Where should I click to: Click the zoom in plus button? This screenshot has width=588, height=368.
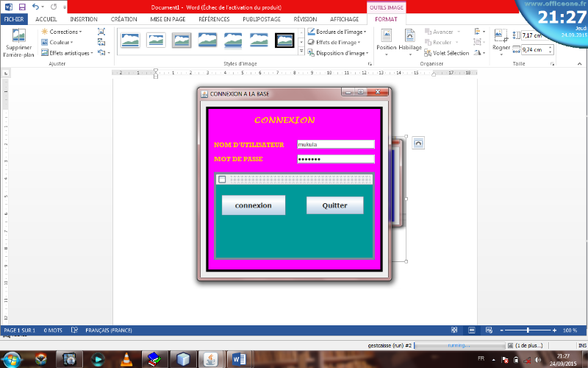pyautogui.click(x=555, y=330)
